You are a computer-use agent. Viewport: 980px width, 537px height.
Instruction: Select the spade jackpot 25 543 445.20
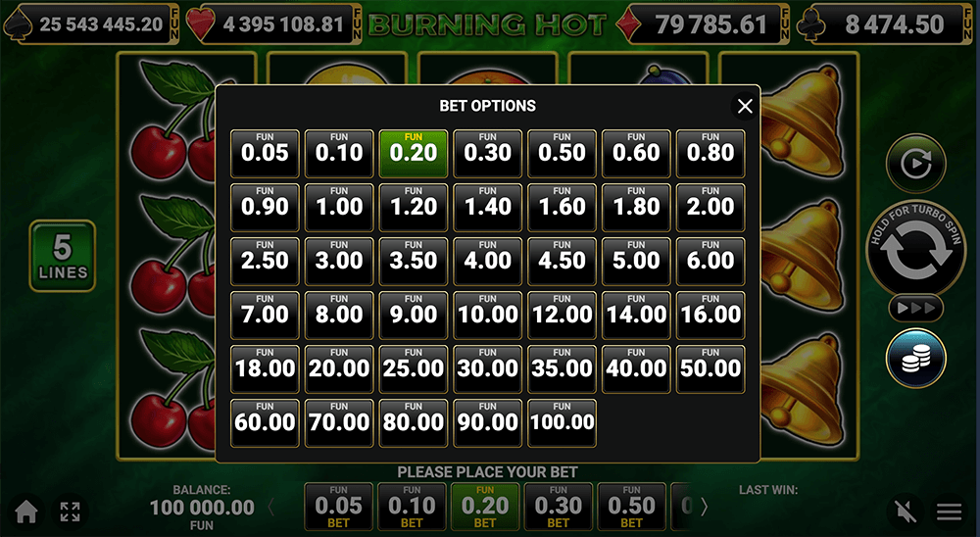coord(91,24)
